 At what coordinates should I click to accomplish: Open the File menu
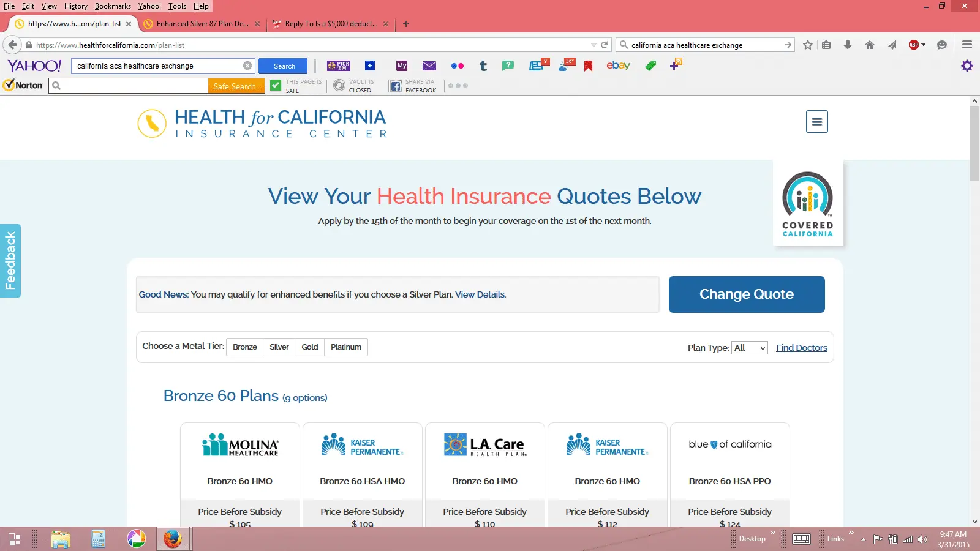[x=9, y=6]
